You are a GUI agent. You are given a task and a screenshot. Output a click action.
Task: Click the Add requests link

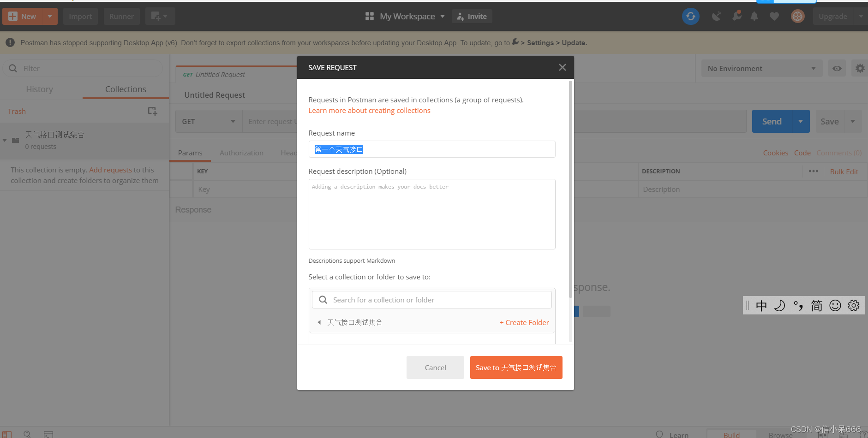(110, 170)
